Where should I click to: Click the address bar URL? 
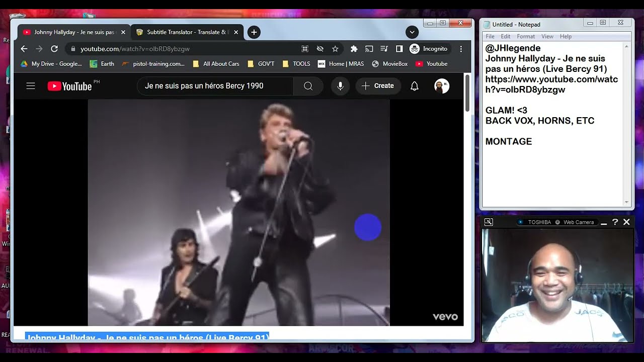pos(135,49)
